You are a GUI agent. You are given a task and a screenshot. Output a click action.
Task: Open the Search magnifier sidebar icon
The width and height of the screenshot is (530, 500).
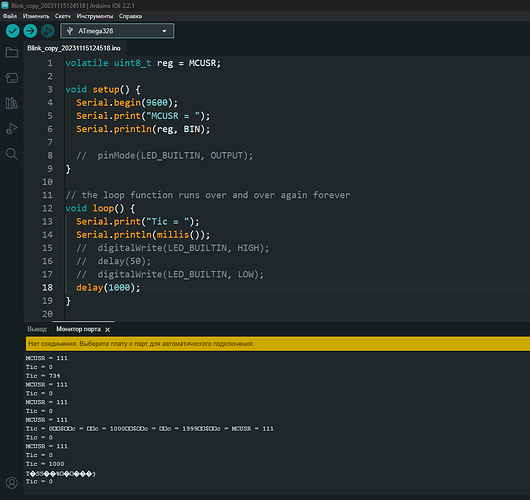click(x=12, y=154)
